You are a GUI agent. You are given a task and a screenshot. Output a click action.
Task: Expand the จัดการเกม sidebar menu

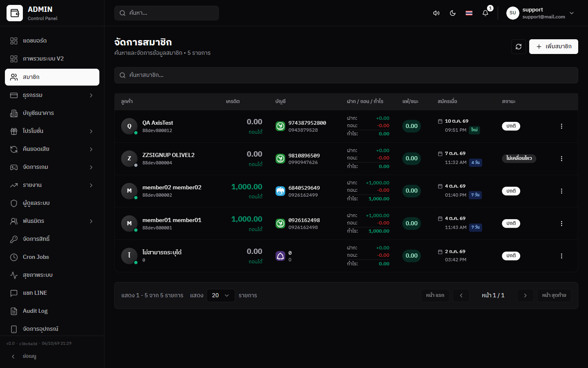[52, 167]
